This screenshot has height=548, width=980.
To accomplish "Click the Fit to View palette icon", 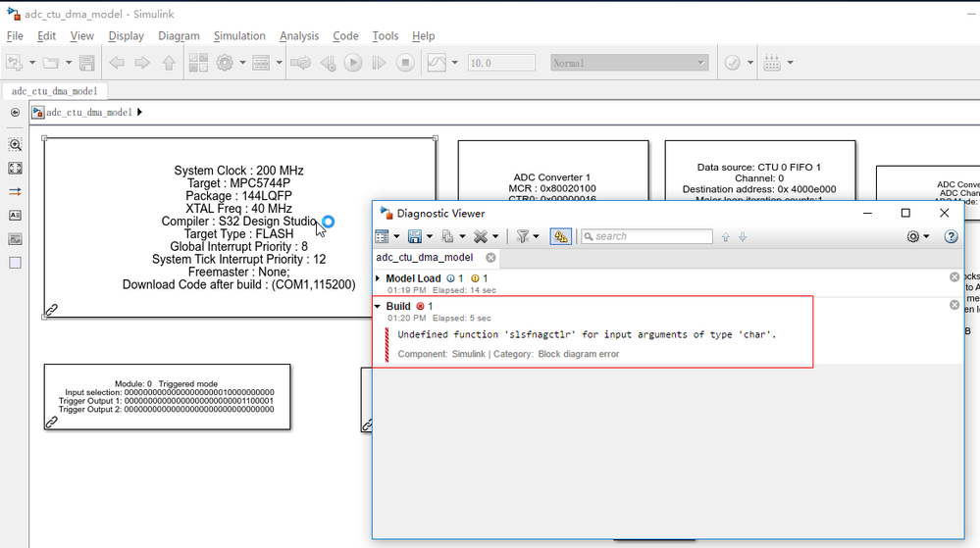I will pyautogui.click(x=15, y=168).
